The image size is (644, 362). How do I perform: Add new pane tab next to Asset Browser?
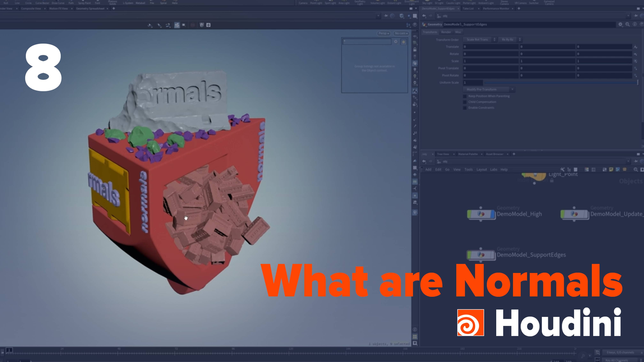point(514,154)
